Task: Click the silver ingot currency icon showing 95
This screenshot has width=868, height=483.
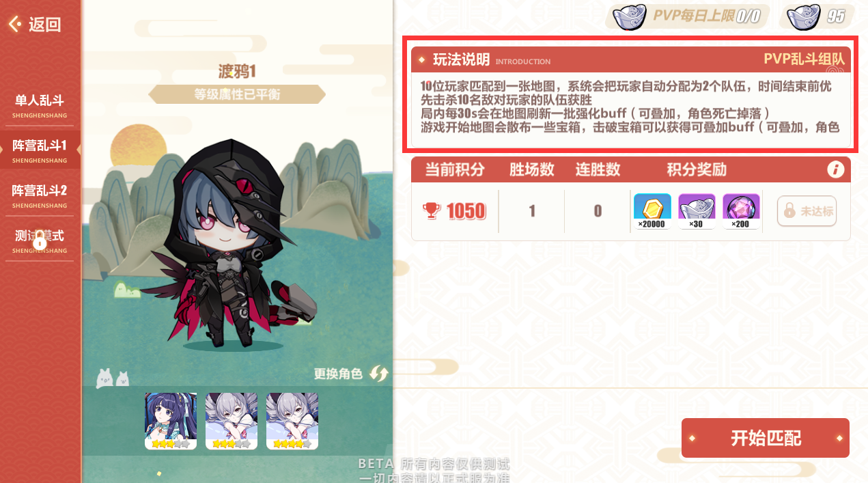Action: [803, 17]
